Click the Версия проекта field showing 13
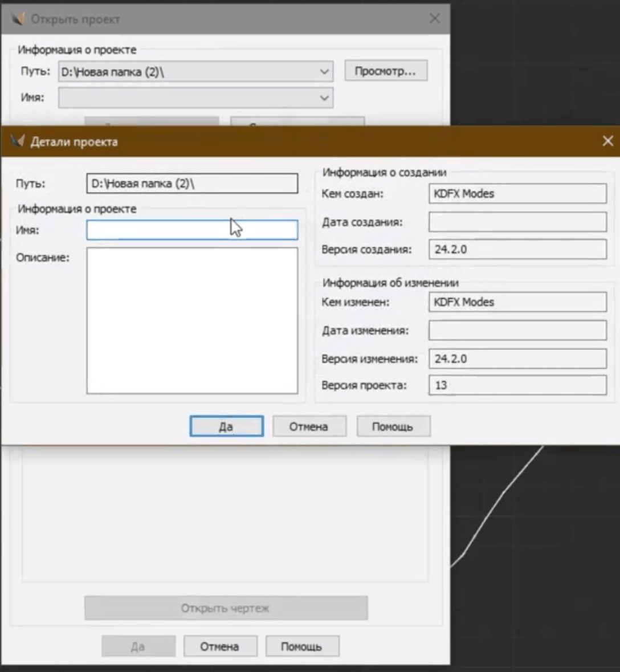Image resolution: width=620 pixels, height=672 pixels. click(517, 385)
